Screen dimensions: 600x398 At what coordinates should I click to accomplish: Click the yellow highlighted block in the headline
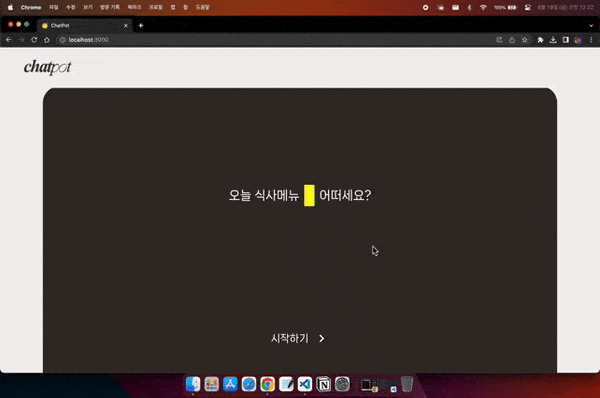point(309,195)
